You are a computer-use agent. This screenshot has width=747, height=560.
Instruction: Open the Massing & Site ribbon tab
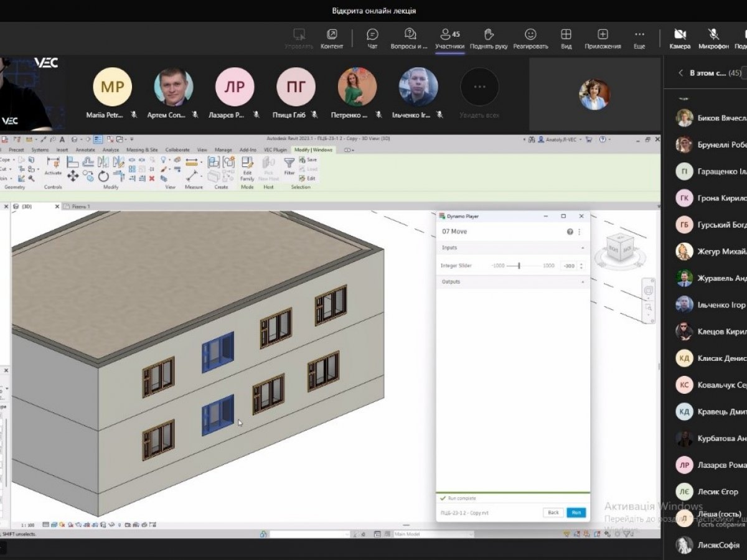pos(142,150)
